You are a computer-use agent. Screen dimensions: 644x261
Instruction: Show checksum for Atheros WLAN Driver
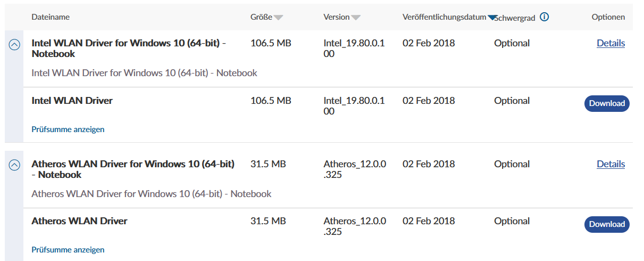[68, 249]
